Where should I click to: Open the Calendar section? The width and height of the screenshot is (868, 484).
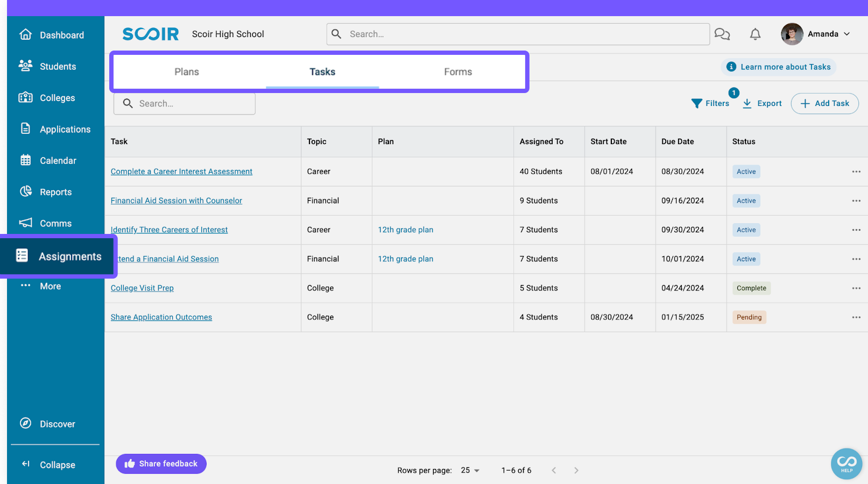tap(58, 160)
